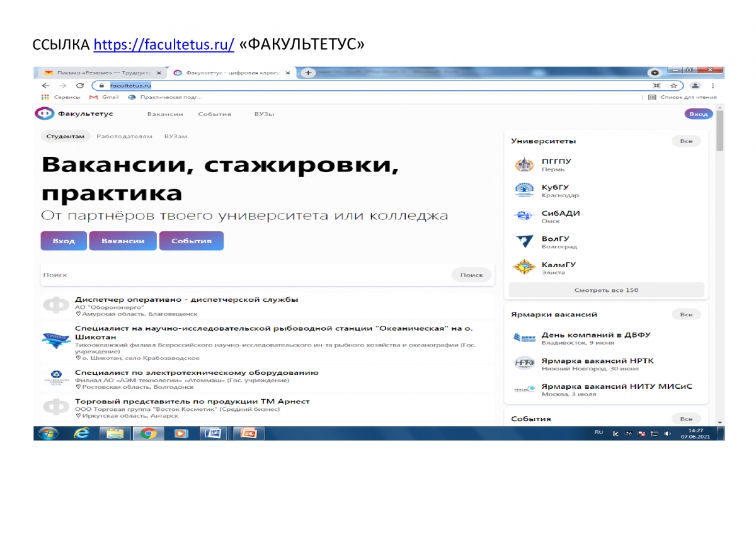Open the Gmail bookmark
The image size is (756, 535).
pyautogui.click(x=104, y=97)
